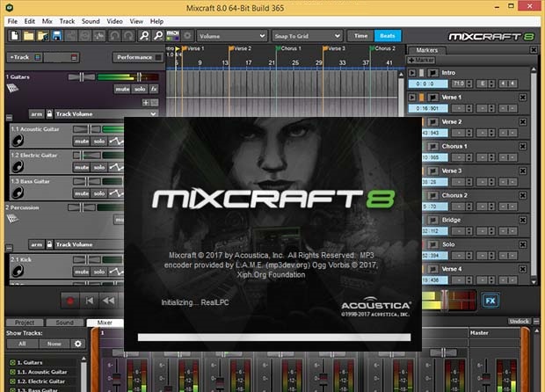Click the Redo arrow toolbar icon

[128, 36]
